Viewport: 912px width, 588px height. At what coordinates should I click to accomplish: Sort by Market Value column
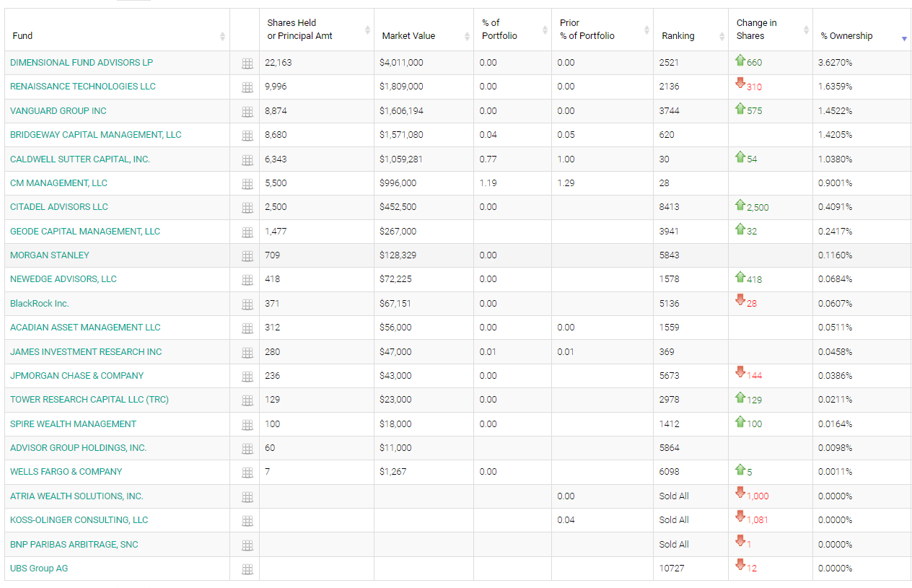424,30
